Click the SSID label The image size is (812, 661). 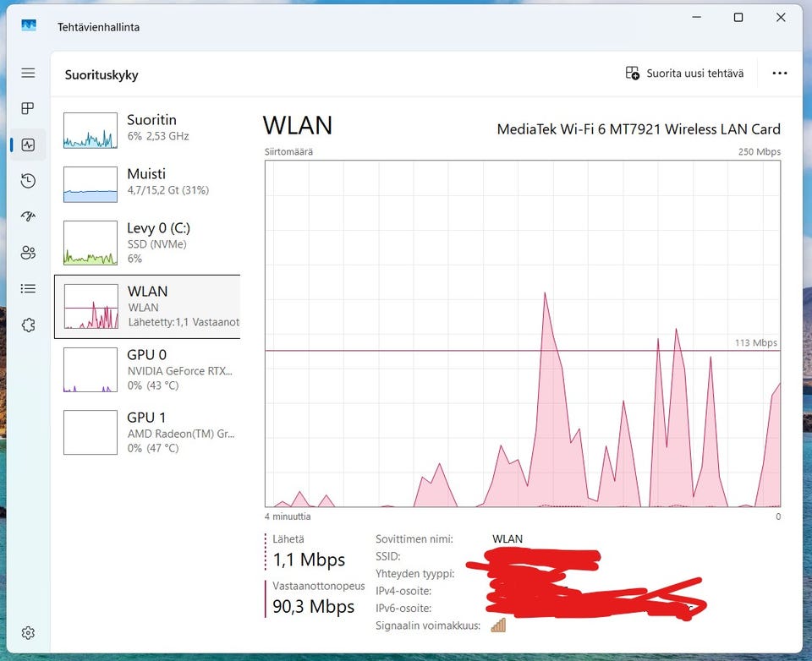click(388, 556)
